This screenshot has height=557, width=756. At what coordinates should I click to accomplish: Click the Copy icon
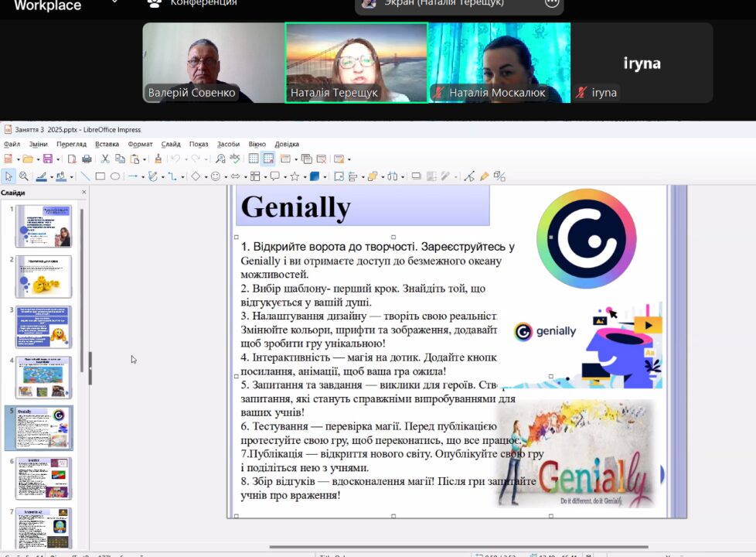pos(120,159)
